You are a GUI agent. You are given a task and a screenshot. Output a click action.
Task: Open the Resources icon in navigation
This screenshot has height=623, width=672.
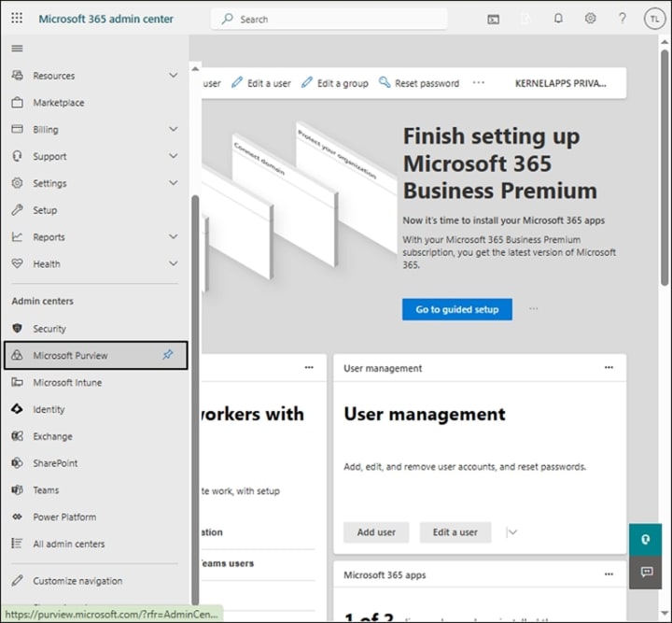pos(17,76)
